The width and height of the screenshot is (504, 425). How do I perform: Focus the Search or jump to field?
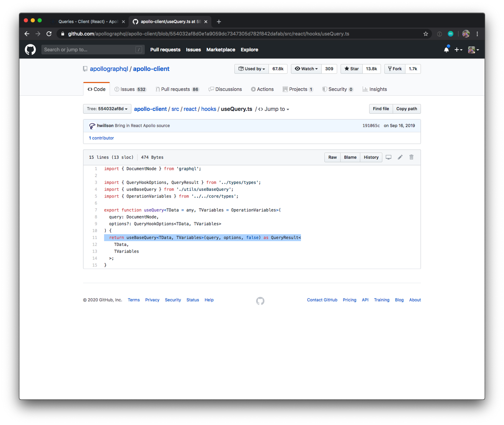[x=93, y=50]
